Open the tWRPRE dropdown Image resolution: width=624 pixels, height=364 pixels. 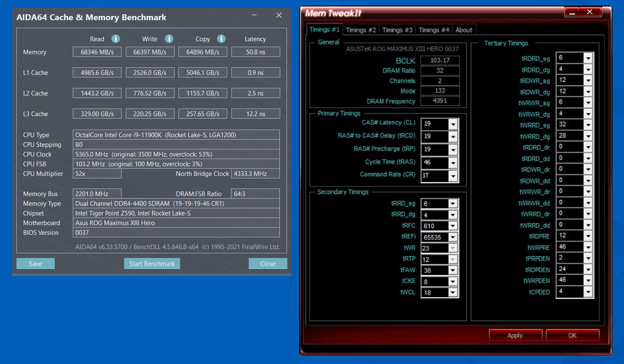click(x=588, y=247)
